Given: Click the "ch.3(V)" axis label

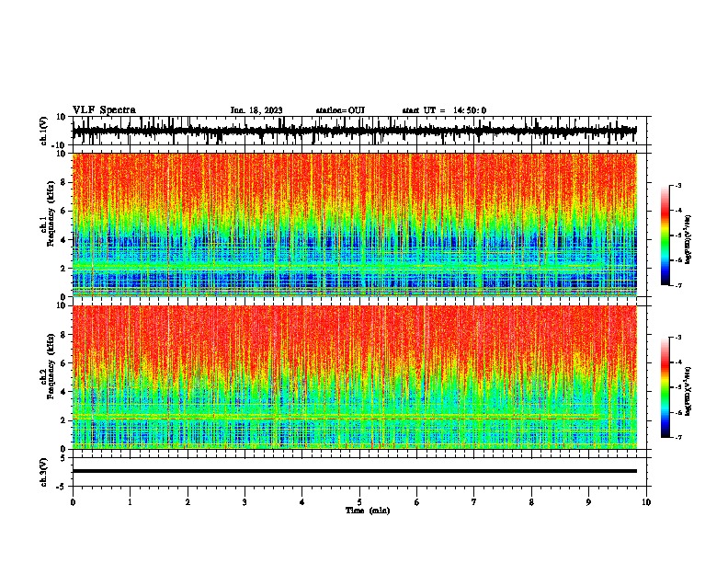Looking at the screenshot, I should click(x=44, y=472).
